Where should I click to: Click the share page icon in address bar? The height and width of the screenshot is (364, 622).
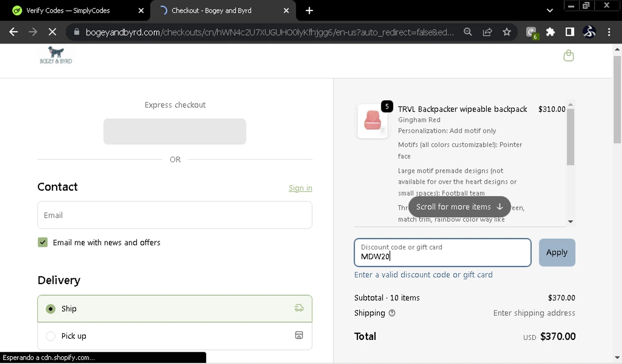pos(487,32)
